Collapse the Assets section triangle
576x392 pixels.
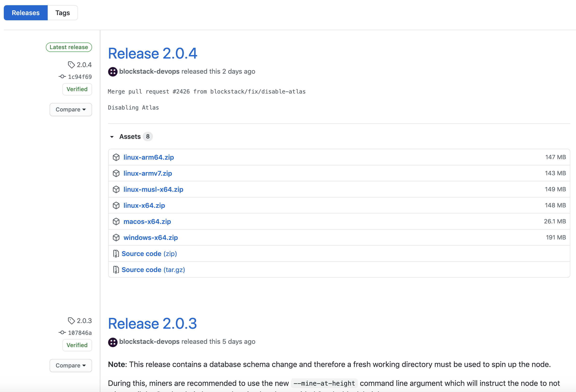coord(112,137)
